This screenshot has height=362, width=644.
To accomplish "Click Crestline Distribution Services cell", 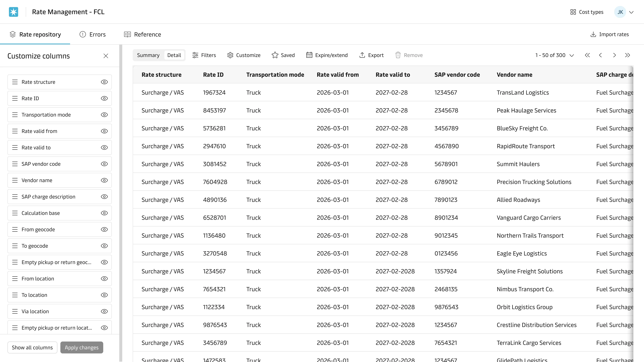I will pos(536,325).
